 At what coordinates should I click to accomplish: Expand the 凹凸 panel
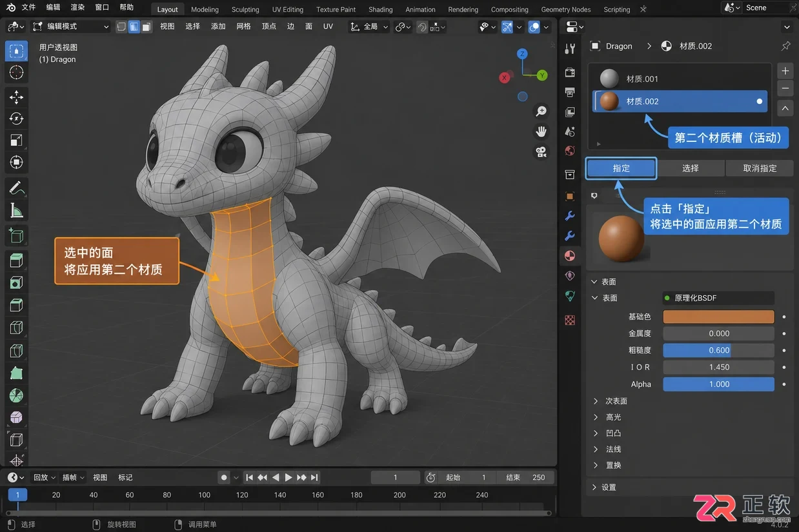coord(607,433)
